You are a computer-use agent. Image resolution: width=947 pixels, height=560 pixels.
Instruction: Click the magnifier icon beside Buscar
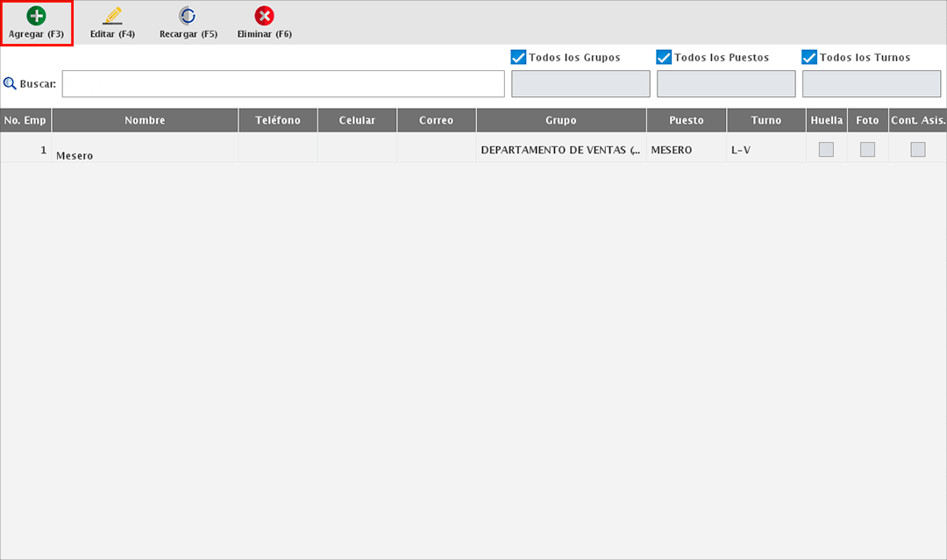[10, 84]
